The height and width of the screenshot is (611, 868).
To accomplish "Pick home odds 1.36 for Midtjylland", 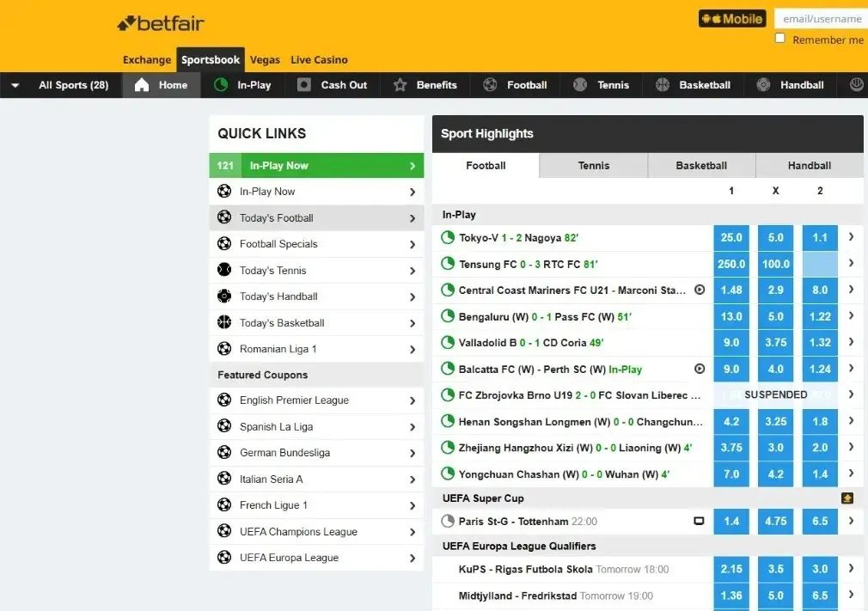I will 731,596.
